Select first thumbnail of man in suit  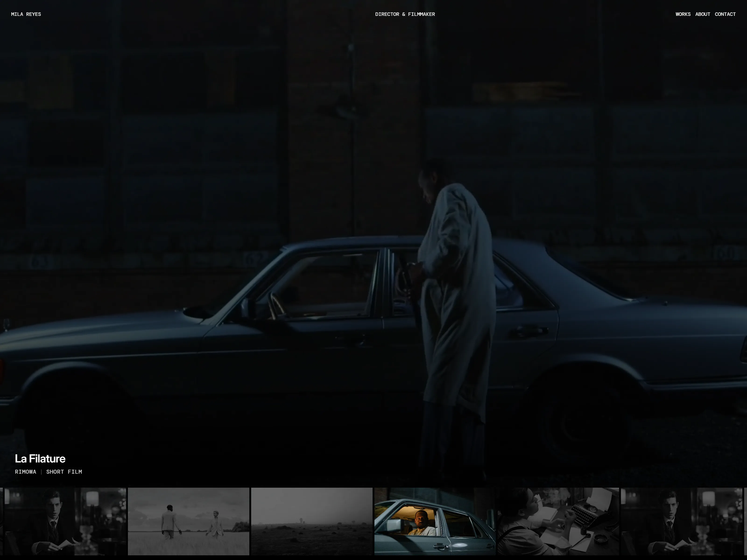(x=65, y=521)
